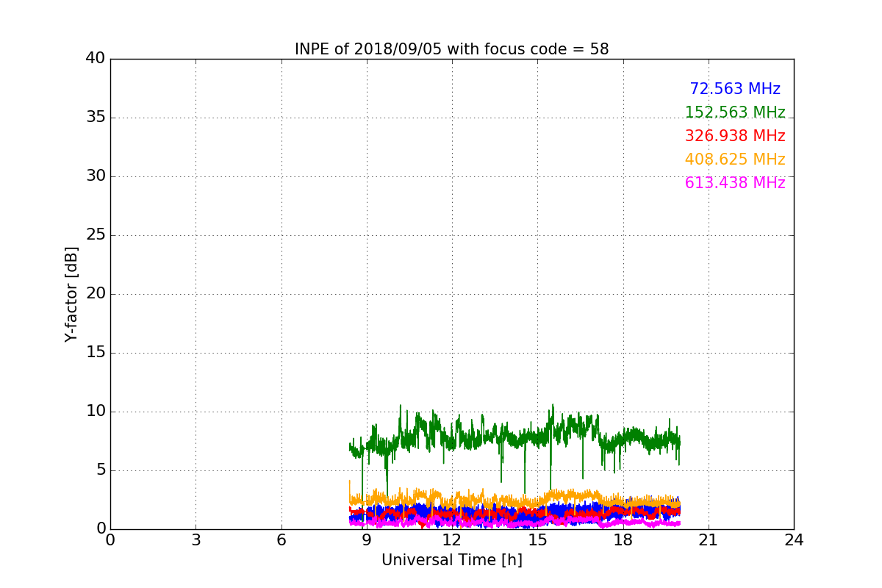
Task: Click the x-axis tick label 18
Action: point(623,540)
